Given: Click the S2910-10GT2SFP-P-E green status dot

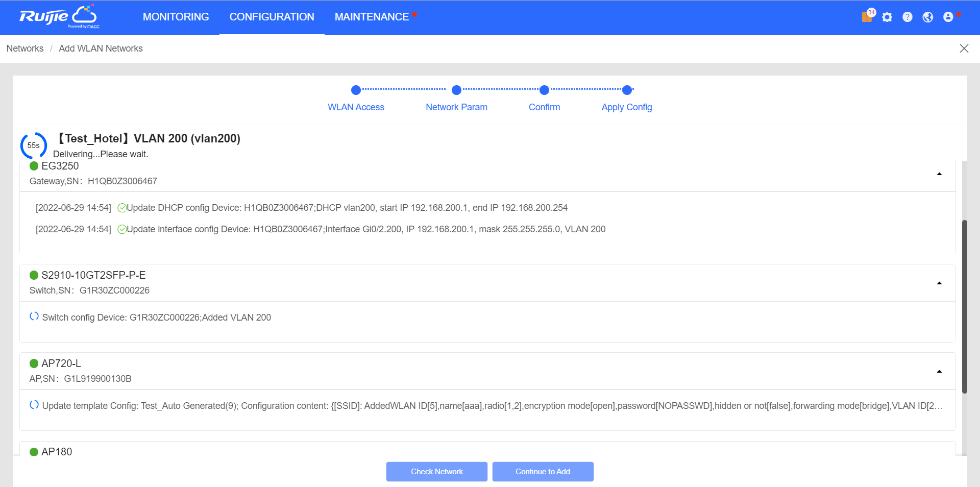Looking at the screenshot, I should tap(34, 275).
